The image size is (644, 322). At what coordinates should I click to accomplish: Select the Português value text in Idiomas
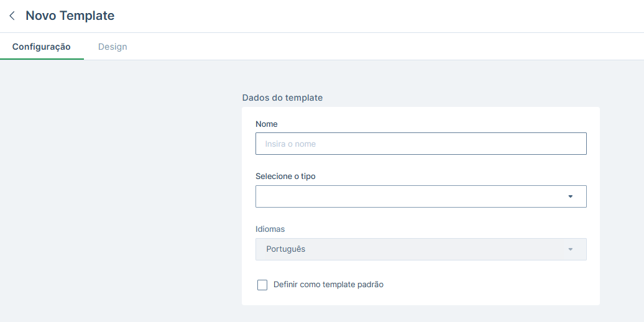pos(285,249)
